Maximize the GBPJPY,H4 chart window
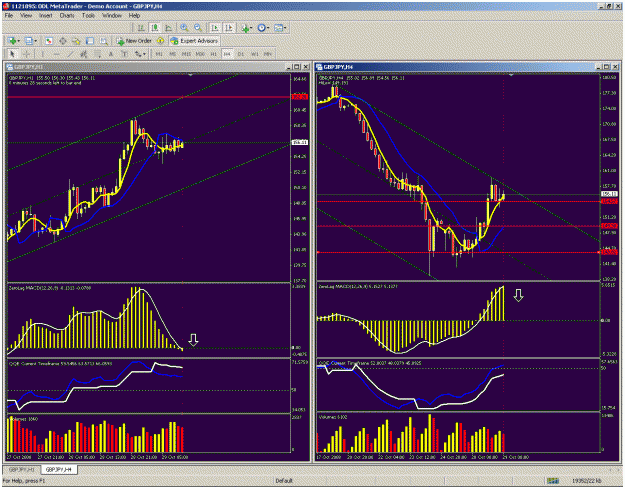625x487 pixels. [607, 67]
